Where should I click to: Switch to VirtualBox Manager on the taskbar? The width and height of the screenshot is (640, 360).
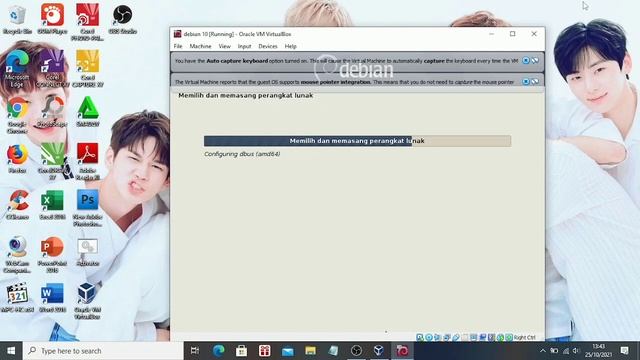pos(379,351)
